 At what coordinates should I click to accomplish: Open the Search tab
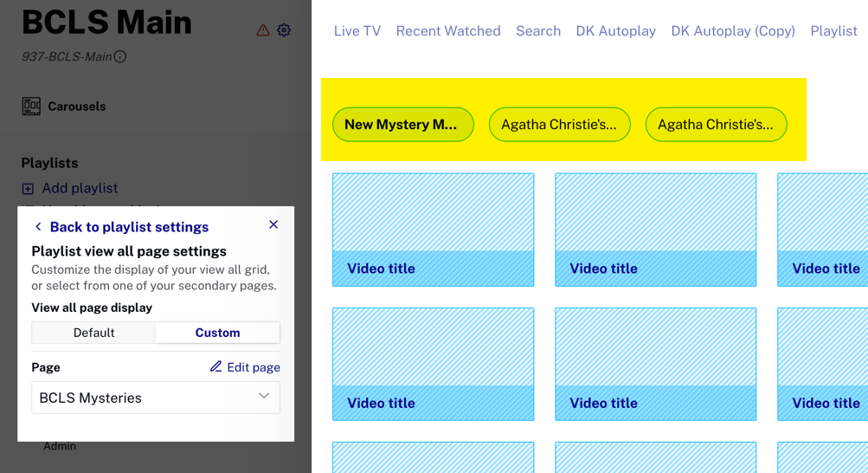[x=538, y=31]
